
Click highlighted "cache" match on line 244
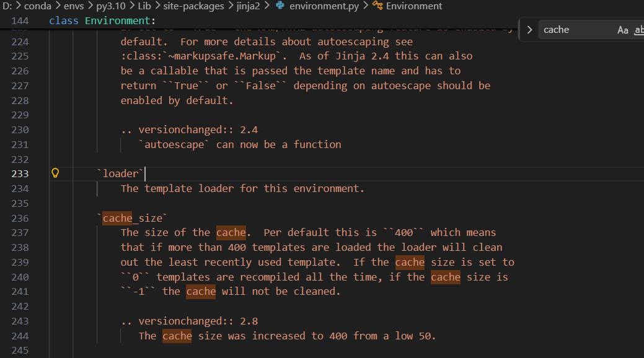177,336
